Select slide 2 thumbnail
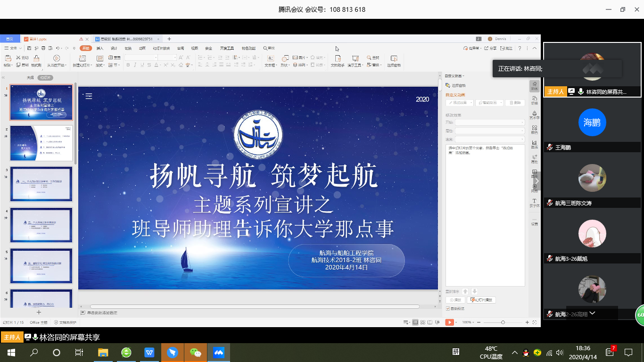Screen dimensions: 644x362 click(x=41, y=143)
